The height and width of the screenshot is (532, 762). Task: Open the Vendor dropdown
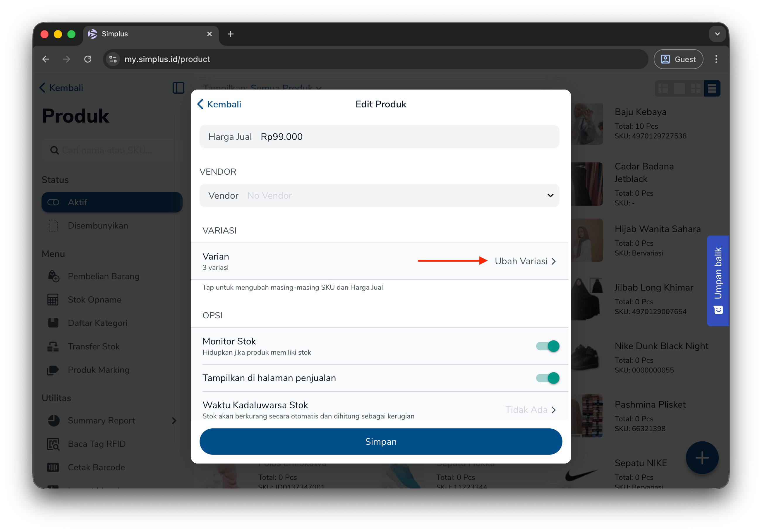379,195
